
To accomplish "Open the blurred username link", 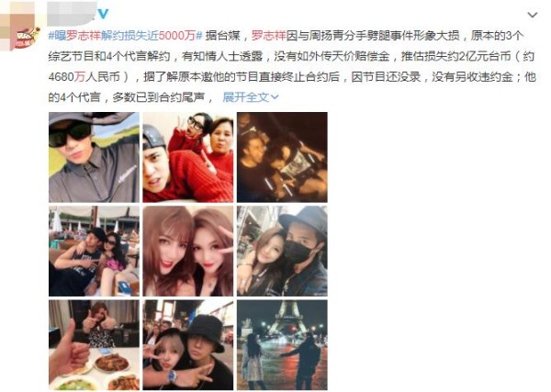I will pyautogui.click(x=72, y=14).
